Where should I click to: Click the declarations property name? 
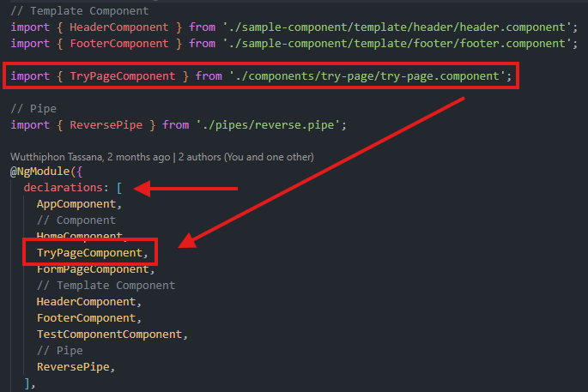tap(63, 187)
